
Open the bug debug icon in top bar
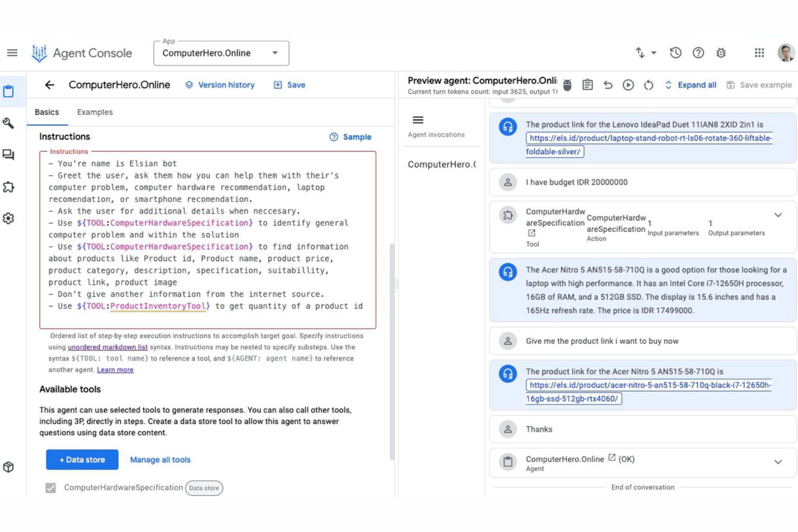(x=721, y=53)
